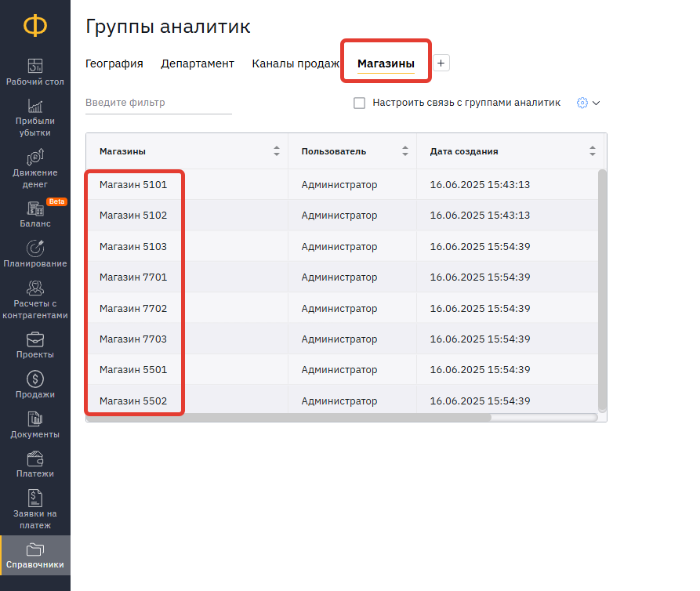Switch to the География tab
700x591 pixels.
pos(114,63)
